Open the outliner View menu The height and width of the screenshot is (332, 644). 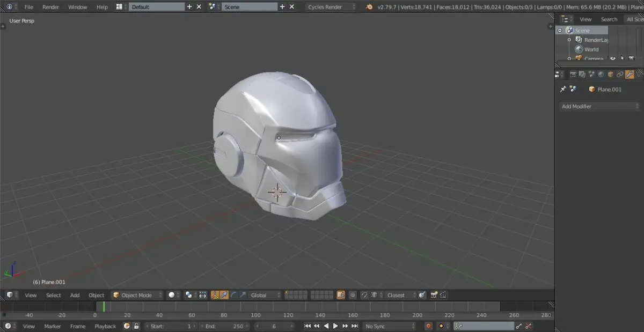click(x=586, y=19)
